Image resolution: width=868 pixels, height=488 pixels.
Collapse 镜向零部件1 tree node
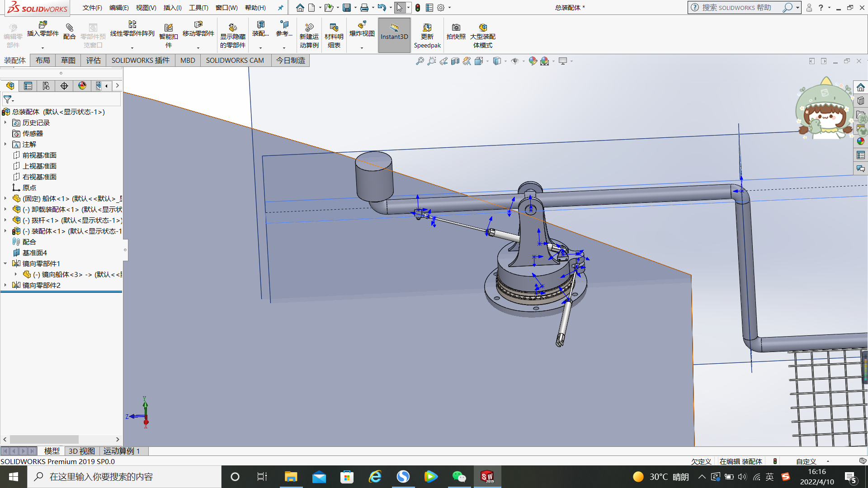pos(5,263)
